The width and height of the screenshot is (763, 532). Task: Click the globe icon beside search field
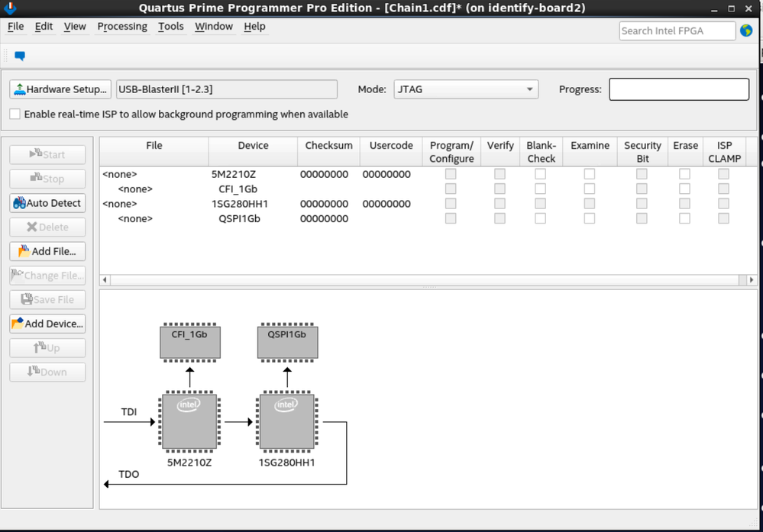click(x=746, y=31)
